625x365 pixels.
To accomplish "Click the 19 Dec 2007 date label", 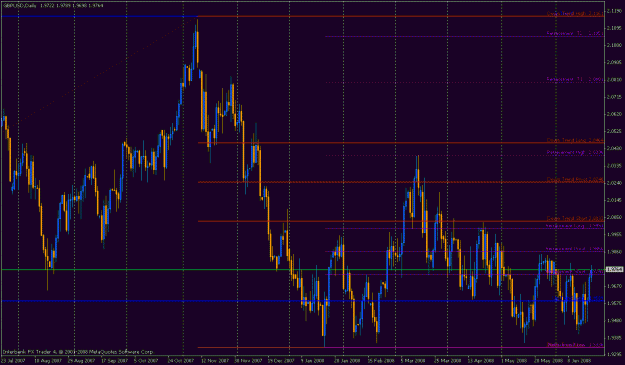I will [281, 361].
